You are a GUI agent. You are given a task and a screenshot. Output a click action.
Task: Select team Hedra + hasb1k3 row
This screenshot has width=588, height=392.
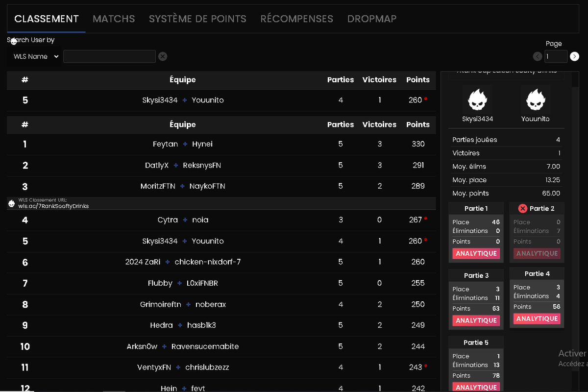221,325
